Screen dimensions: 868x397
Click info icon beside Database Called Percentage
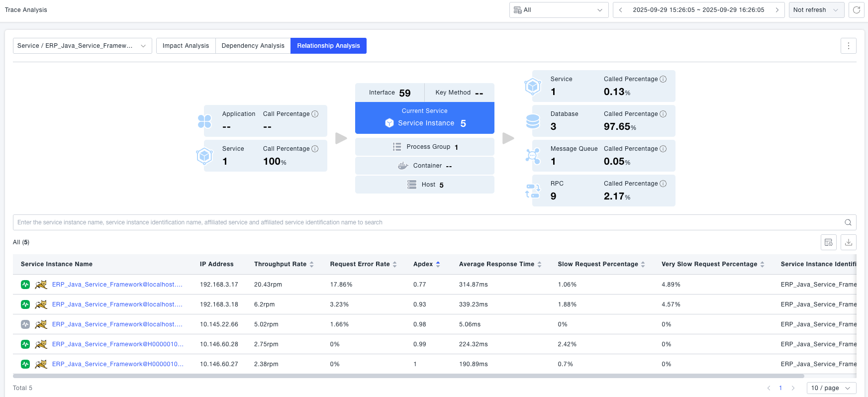click(663, 114)
